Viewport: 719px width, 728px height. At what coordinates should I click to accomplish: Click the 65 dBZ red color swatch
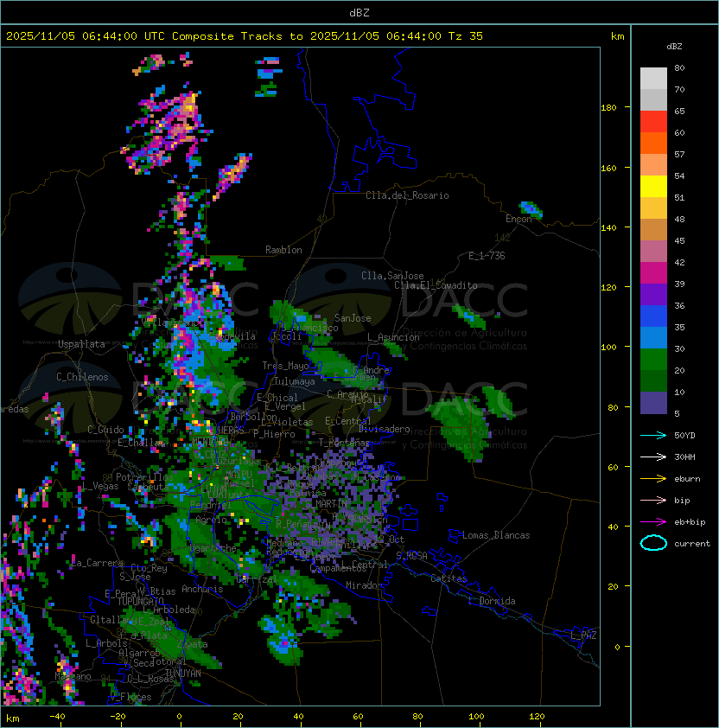click(653, 122)
